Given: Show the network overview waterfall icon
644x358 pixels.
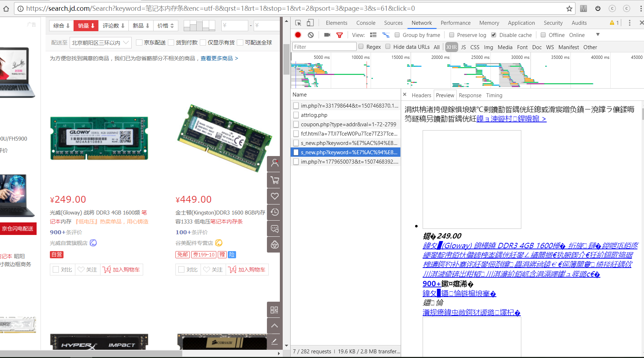Looking at the screenshot, I should [x=386, y=35].
